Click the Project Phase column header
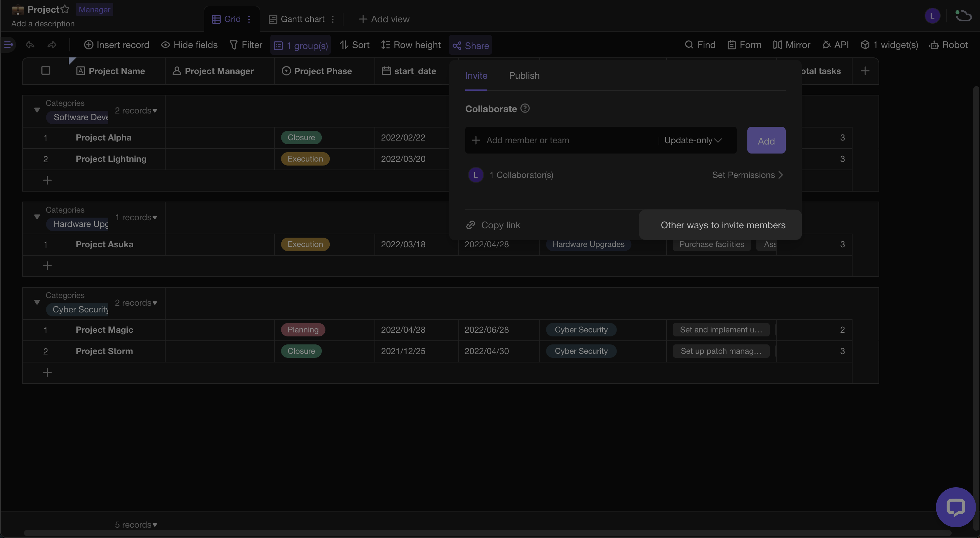Viewport: 980px width, 538px height. 324,71
